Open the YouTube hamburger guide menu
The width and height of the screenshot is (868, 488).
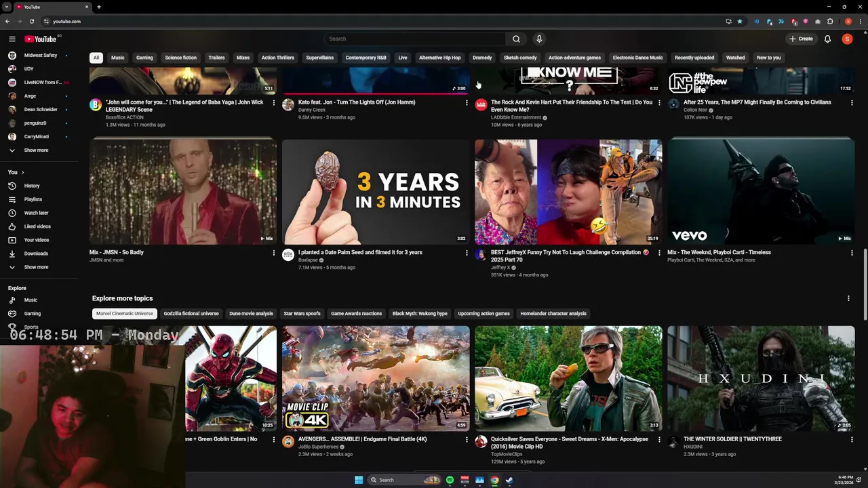tap(12, 39)
